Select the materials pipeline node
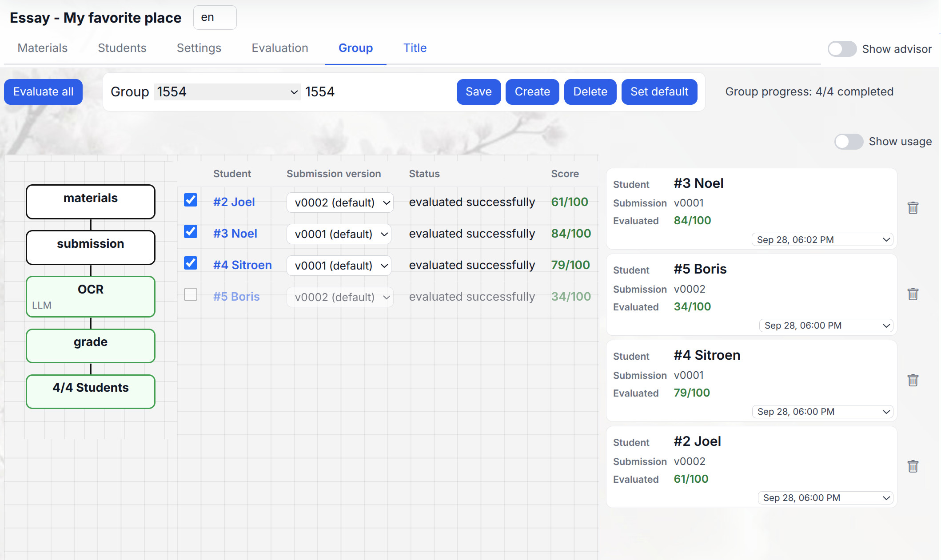The width and height of the screenshot is (941, 560). coord(91,202)
